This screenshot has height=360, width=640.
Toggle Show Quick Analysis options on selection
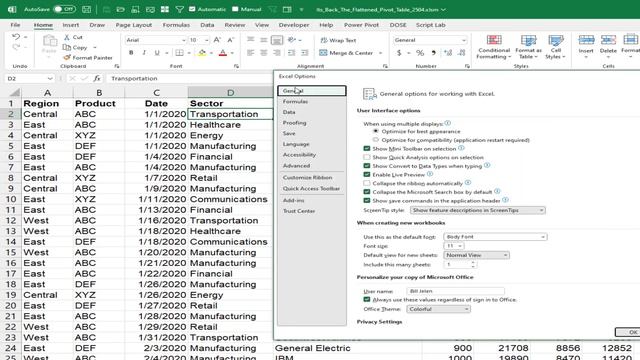tap(367, 157)
